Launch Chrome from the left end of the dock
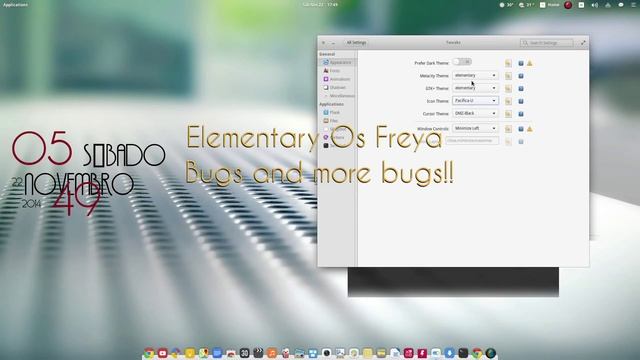This screenshot has width=640, height=360. 149,353
